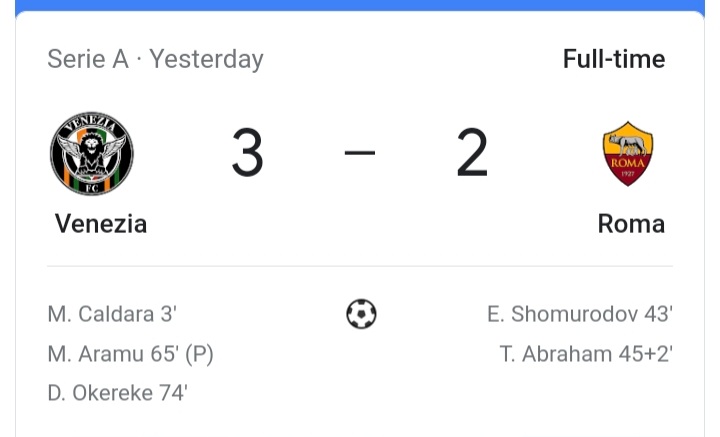Viewport: 720px width, 437px height.
Task: Click Venezia's score of 3
Action: (x=247, y=154)
